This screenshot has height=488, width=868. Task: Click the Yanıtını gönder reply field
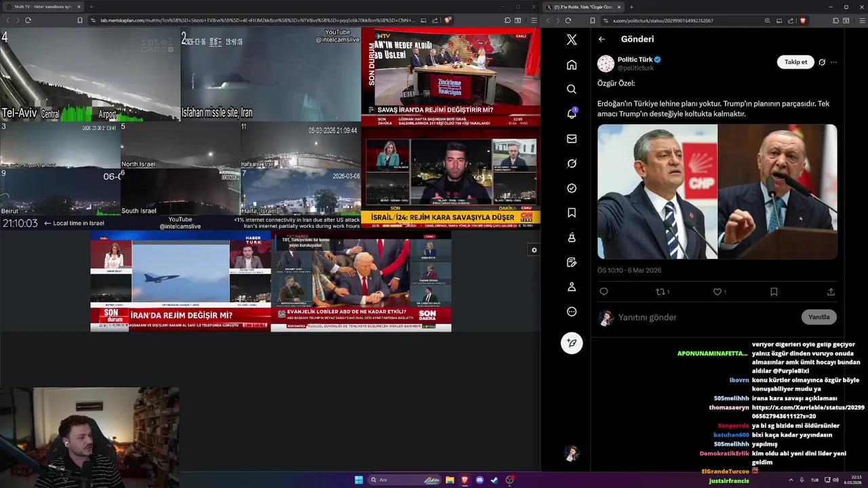(705, 317)
